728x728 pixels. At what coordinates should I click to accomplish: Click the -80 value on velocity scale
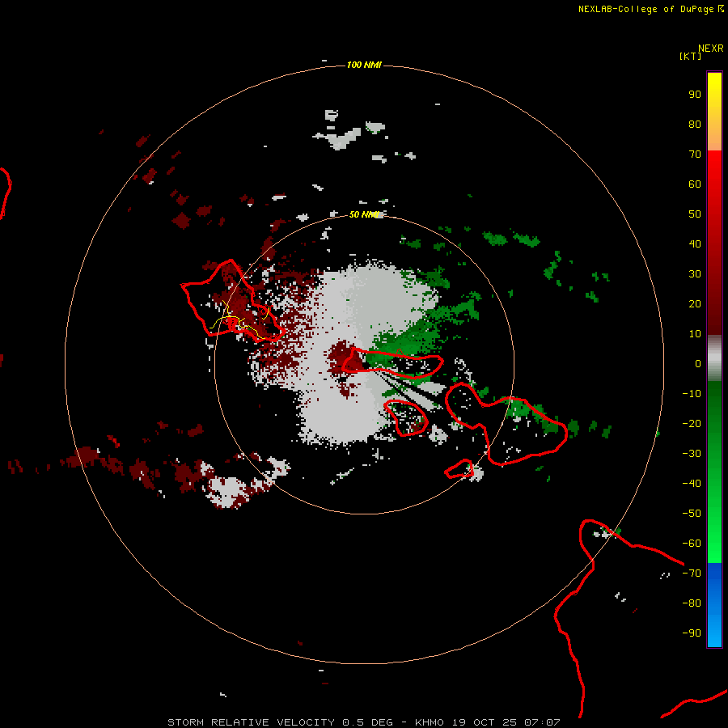pos(692,603)
